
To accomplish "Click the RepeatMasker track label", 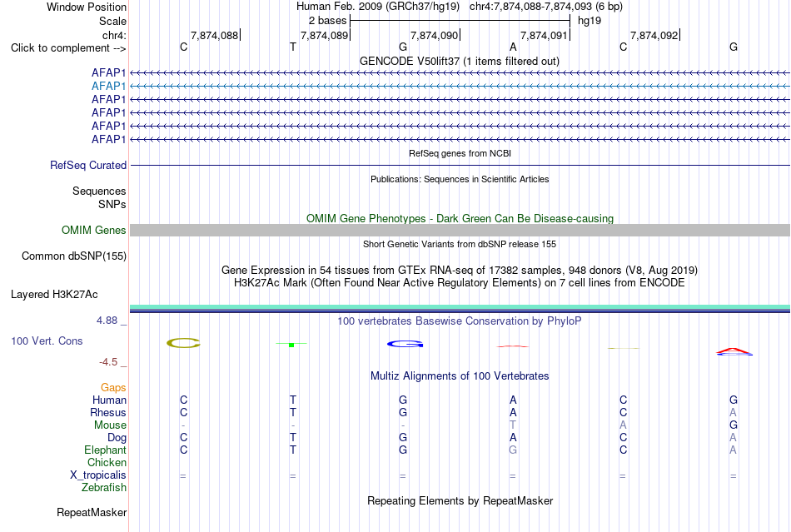I will pyautogui.click(x=92, y=512).
